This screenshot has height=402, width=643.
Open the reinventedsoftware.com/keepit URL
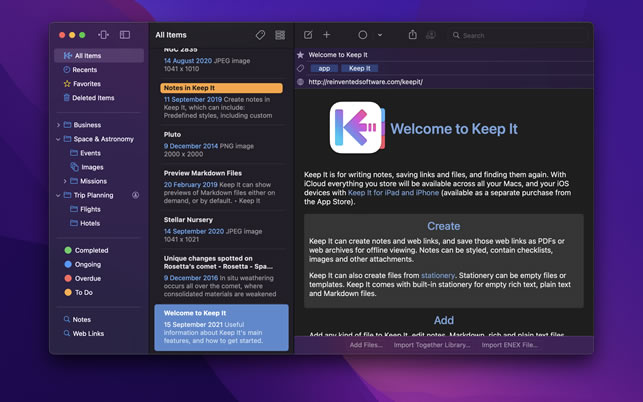point(365,82)
